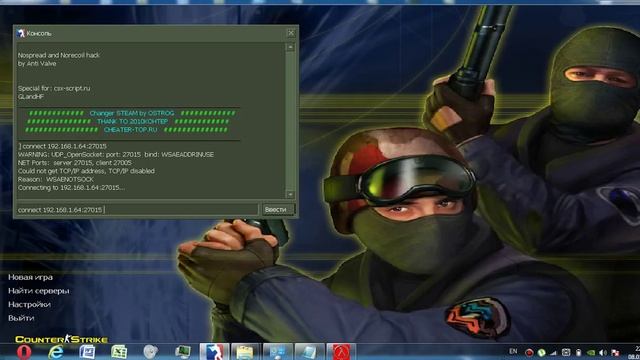Screen dimensions: 640x360
Task: Click the square device tray icon
Action: pos(566,352)
